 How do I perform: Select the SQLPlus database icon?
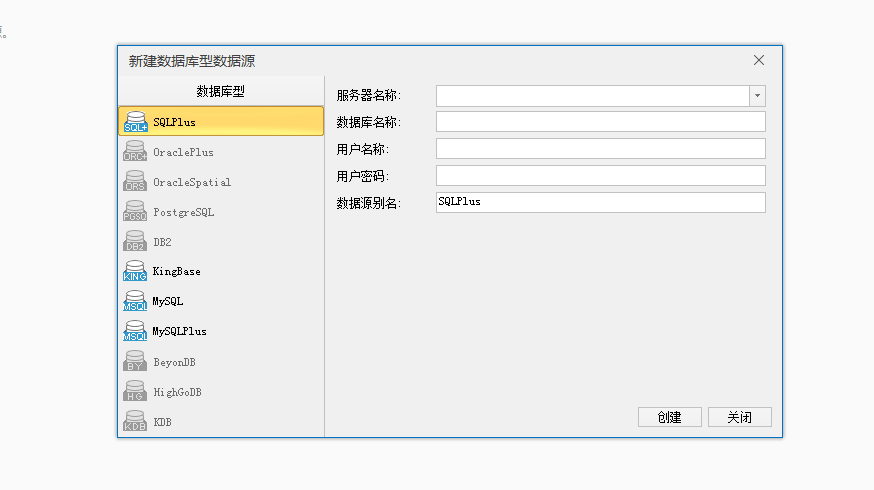(x=135, y=122)
